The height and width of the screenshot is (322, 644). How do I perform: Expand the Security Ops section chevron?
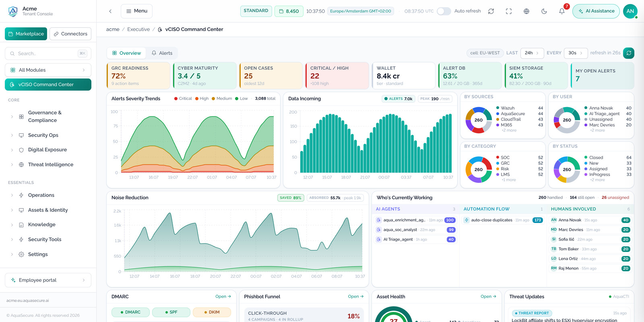12,135
